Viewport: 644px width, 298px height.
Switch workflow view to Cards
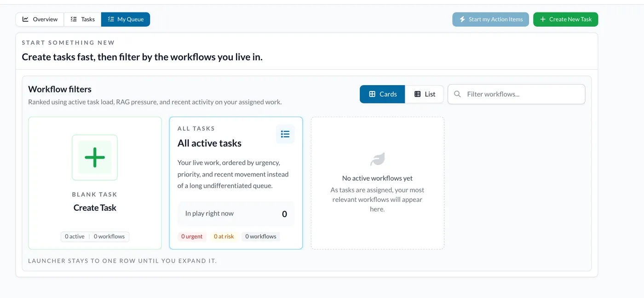pos(382,94)
